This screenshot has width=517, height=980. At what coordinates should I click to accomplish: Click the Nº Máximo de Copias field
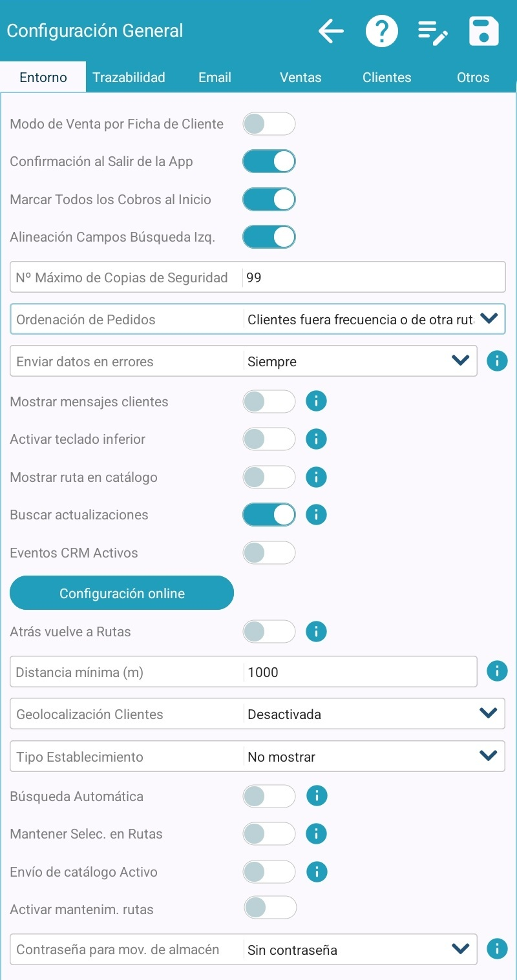(374, 278)
